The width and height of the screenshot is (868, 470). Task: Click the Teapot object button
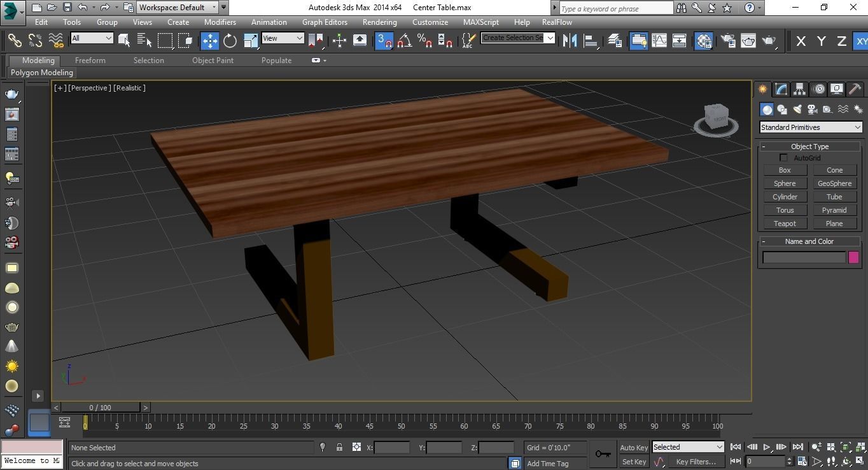pos(785,224)
